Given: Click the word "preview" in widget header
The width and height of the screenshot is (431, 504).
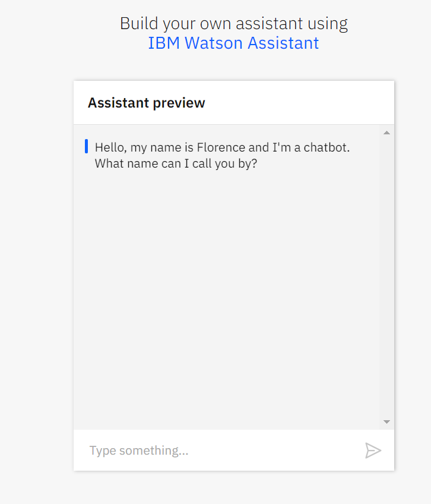Looking at the screenshot, I should [179, 103].
